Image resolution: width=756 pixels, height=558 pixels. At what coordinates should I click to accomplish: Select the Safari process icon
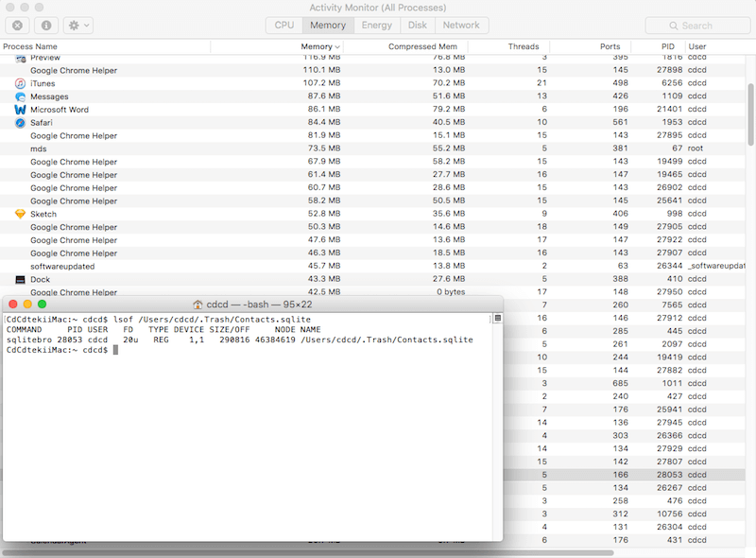(x=20, y=123)
